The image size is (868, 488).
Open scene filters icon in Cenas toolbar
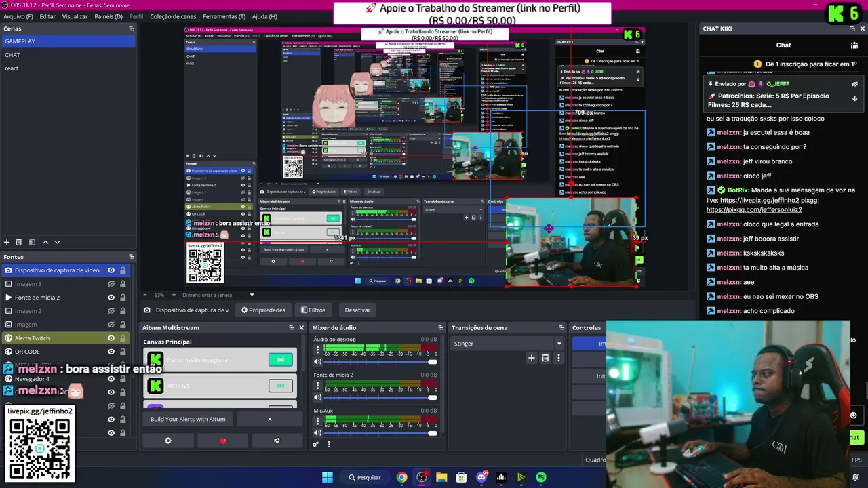31,242
